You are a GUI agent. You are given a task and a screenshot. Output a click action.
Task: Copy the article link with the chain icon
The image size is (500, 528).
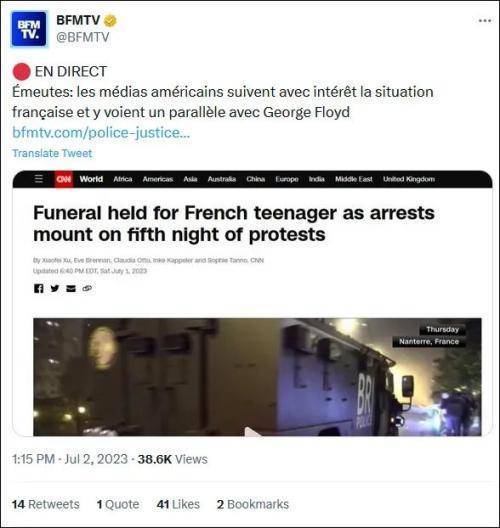(87, 288)
